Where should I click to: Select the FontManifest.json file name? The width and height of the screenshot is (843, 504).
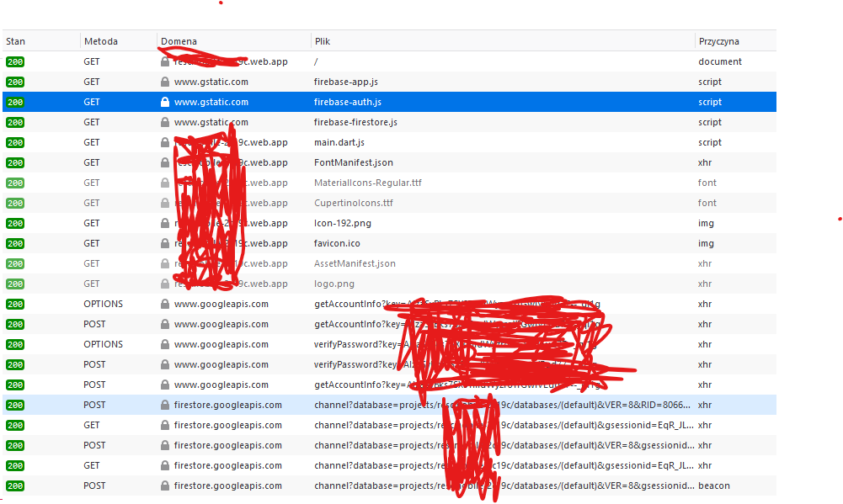pos(353,162)
